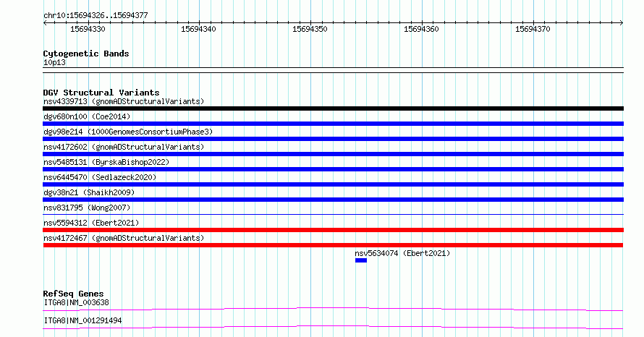Open dgv38n21 (Shaikh2009) label

tap(89, 192)
